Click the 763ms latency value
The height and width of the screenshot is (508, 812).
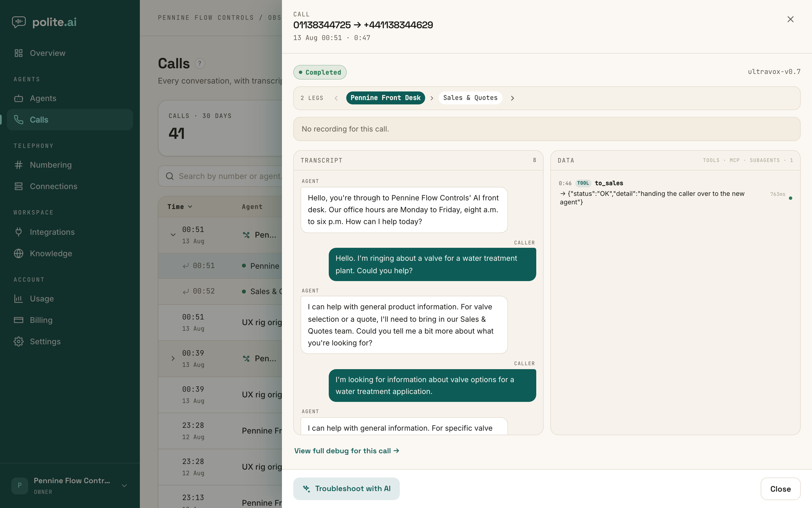777,194
